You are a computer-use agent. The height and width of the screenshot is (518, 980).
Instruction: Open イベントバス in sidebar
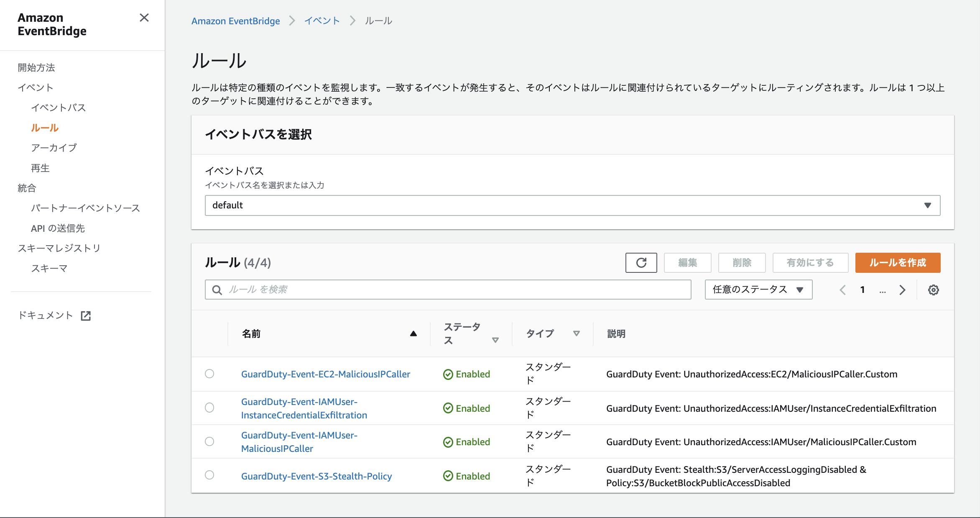click(x=58, y=108)
